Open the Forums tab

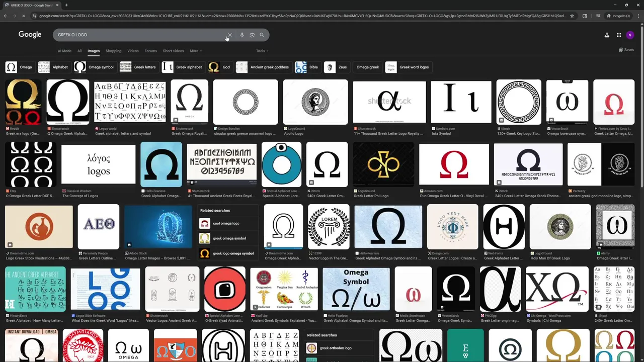[x=151, y=51]
